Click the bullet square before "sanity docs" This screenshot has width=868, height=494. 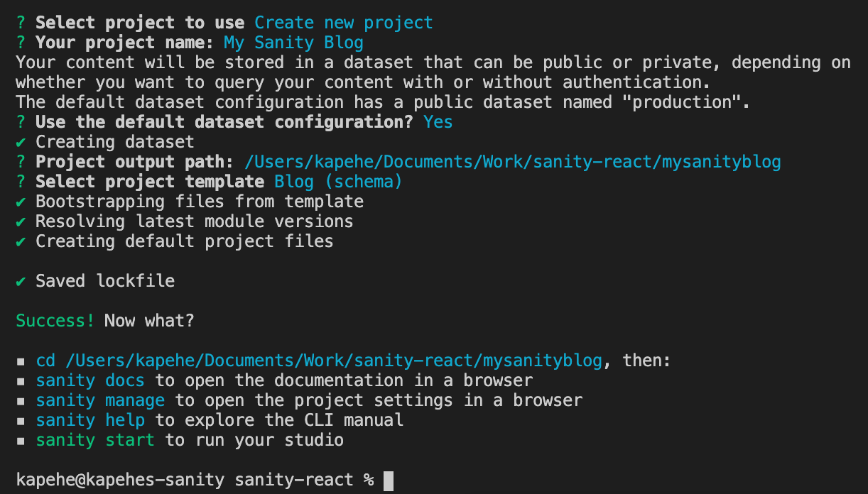[x=20, y=380]
